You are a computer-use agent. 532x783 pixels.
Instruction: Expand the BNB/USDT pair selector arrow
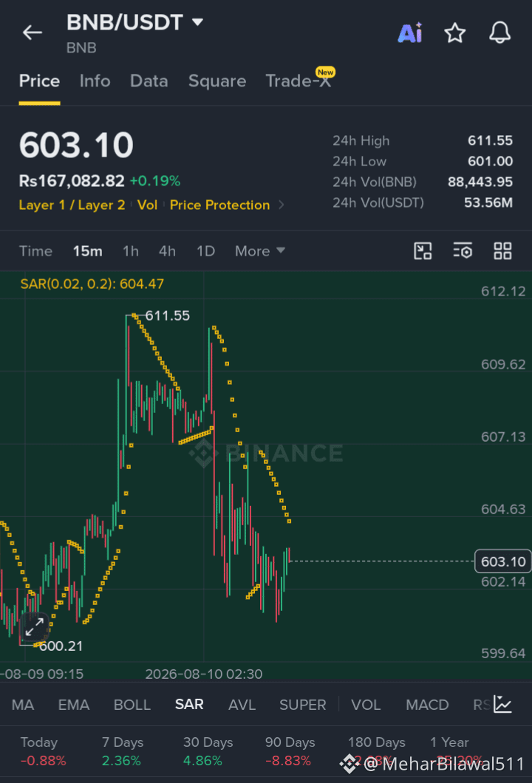coord(198,22)
